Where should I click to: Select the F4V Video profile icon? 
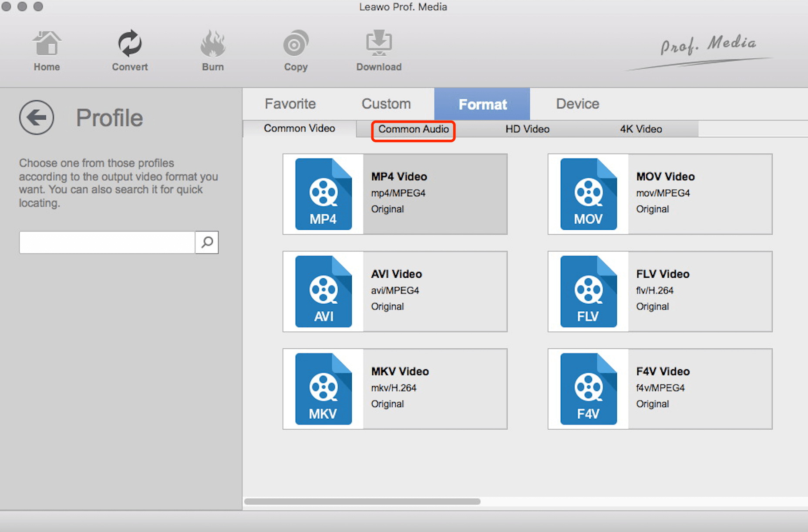588,389
